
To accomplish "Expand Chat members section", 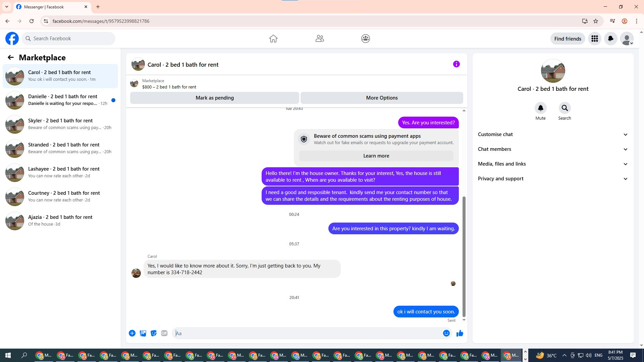I will coord(553,149).
